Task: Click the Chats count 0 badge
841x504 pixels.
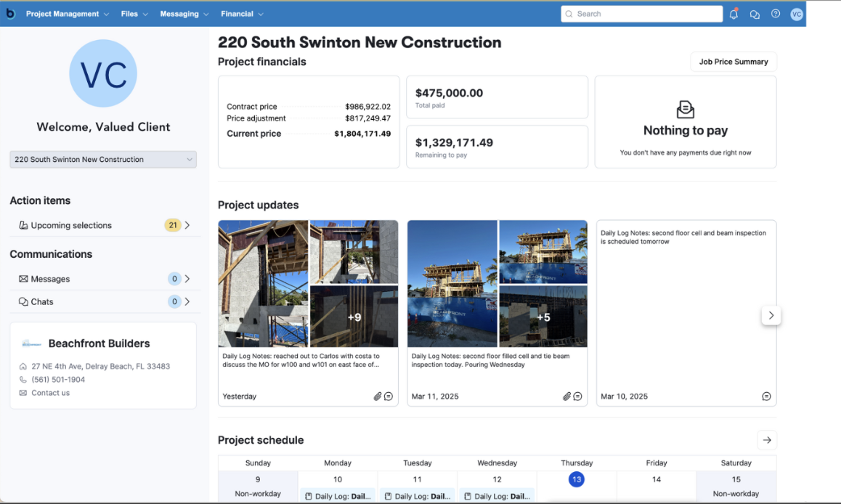Action: click(174, 302)
